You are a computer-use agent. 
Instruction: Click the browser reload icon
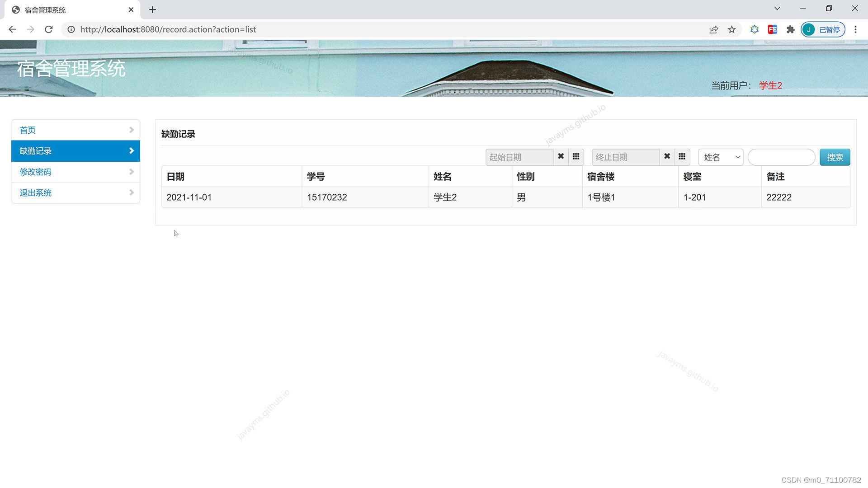point(49,29)
